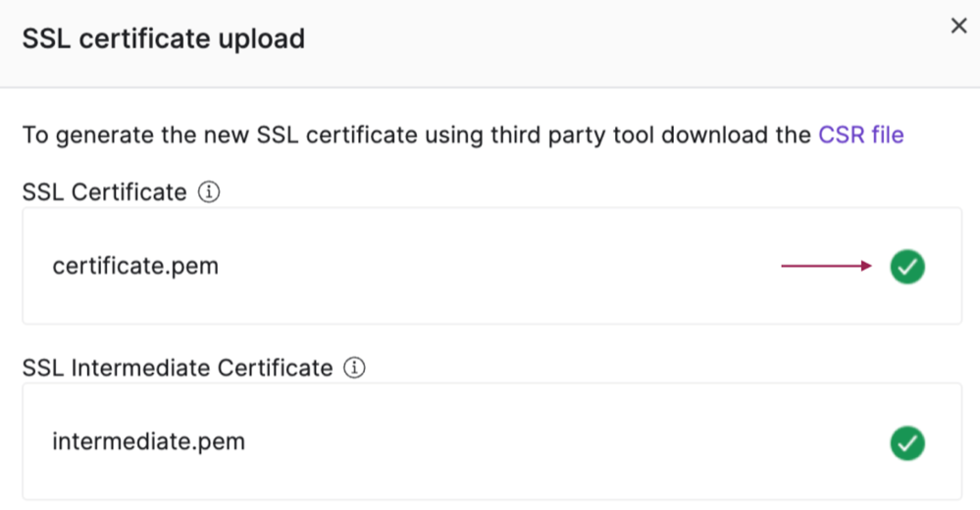Click the green checkmark beside certificate.pem
The width and height of the screenshot is (980, 510).
[907, 267]
